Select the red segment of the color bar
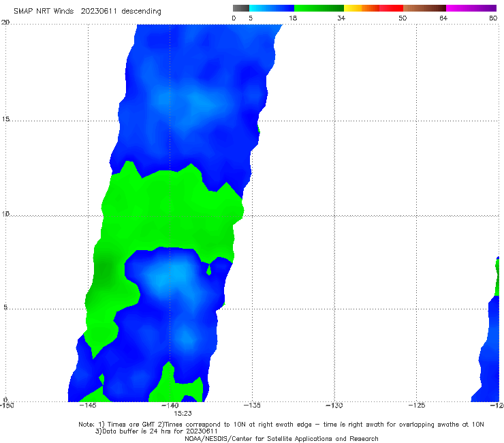 point(391,8)
